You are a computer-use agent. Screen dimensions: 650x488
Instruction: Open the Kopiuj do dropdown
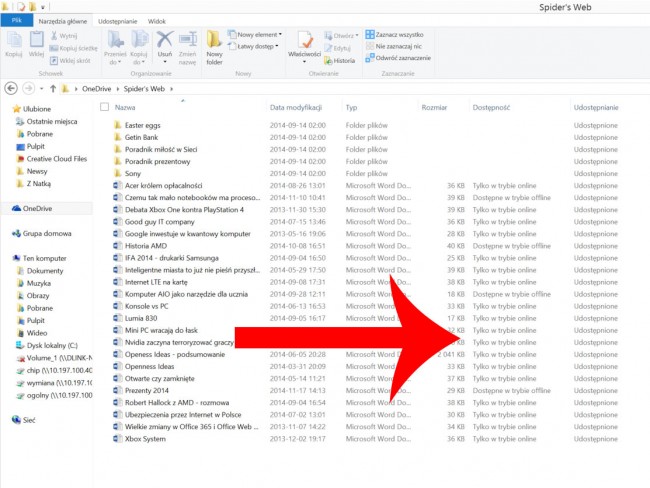pyautogui.click(x=138, y=58)
